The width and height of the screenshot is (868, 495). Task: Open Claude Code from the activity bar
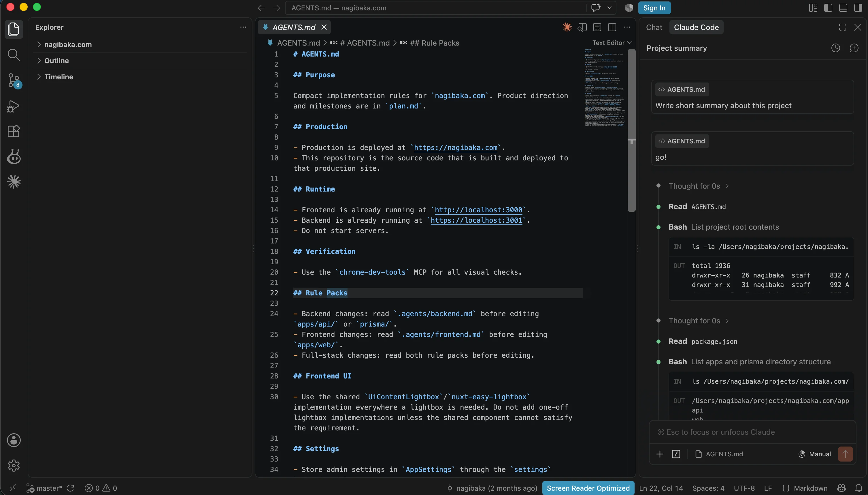[14, 182]
